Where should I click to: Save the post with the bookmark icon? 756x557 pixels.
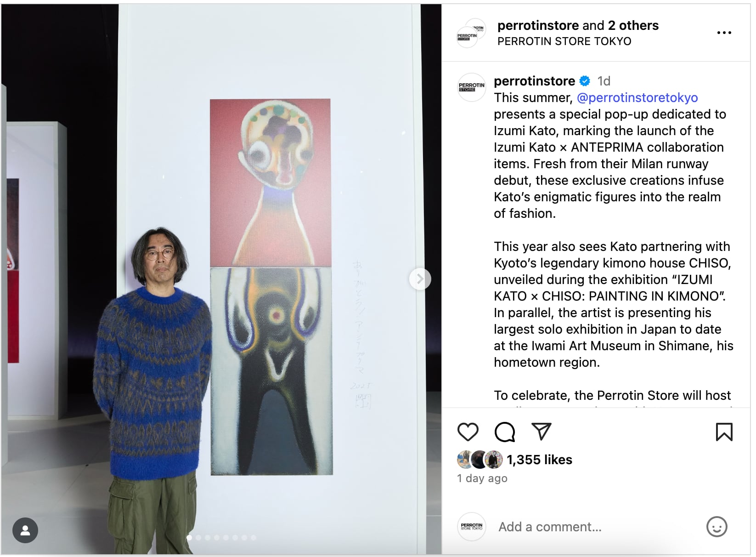click(x=724, y=432)
